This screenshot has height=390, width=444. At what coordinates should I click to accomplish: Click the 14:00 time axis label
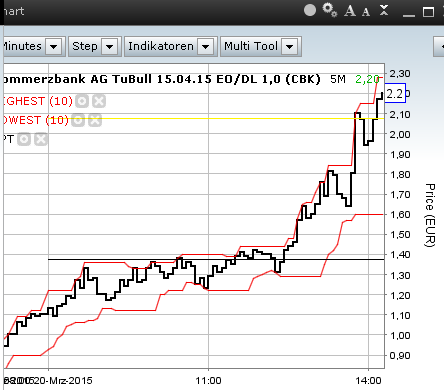pos(368,380)
